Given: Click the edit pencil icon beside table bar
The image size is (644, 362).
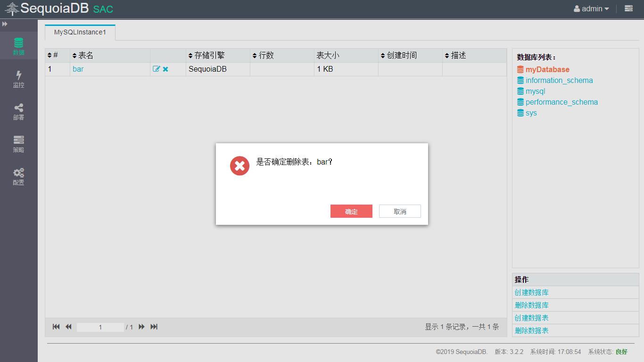Looking at the screenshot, I should click(156, 69).
